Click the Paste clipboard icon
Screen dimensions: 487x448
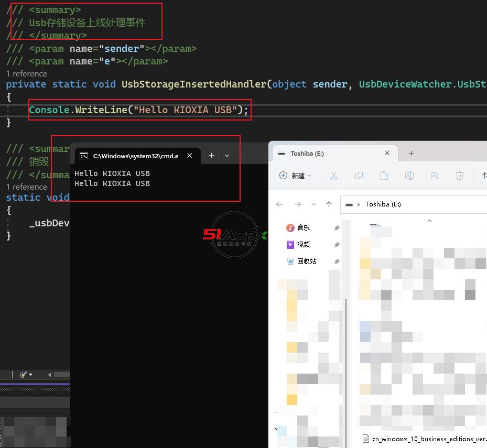384,176
